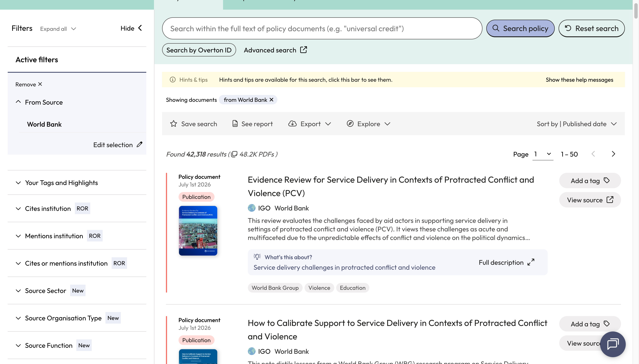The width and height of the screenshot is (639, 364).
Task: Open Evidence Review for Service Delivery title
Action: coord(390,186)
